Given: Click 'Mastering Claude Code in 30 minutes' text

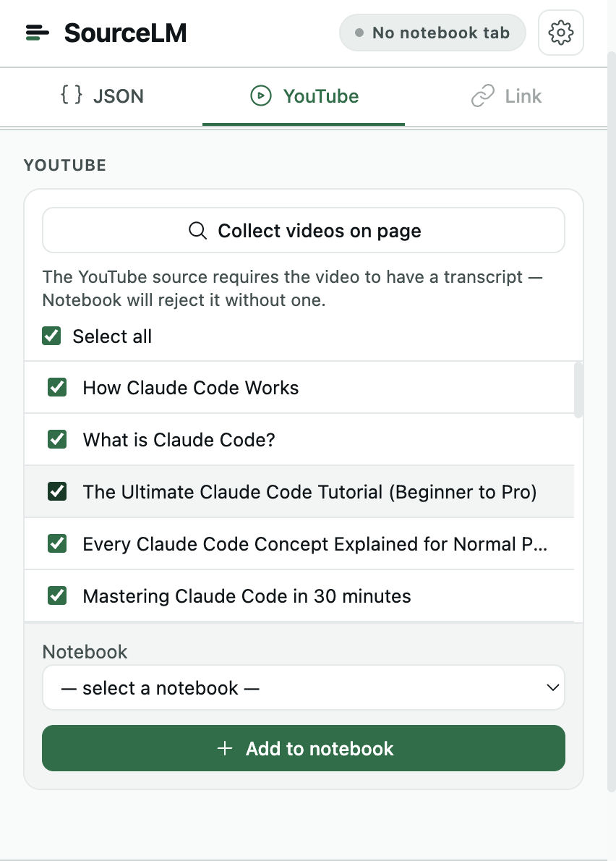Looking at the screenshot, I should coord(247,595).
